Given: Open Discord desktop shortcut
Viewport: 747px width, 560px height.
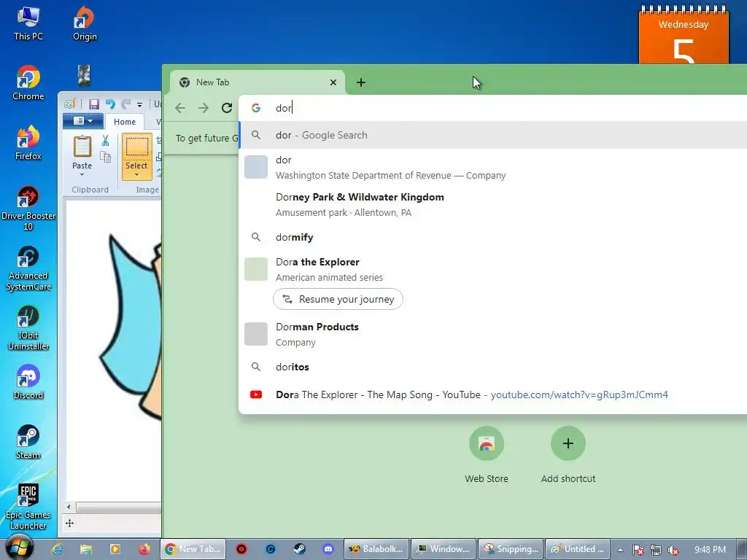Looking at the screenshot, I should (x=28, y=382).
